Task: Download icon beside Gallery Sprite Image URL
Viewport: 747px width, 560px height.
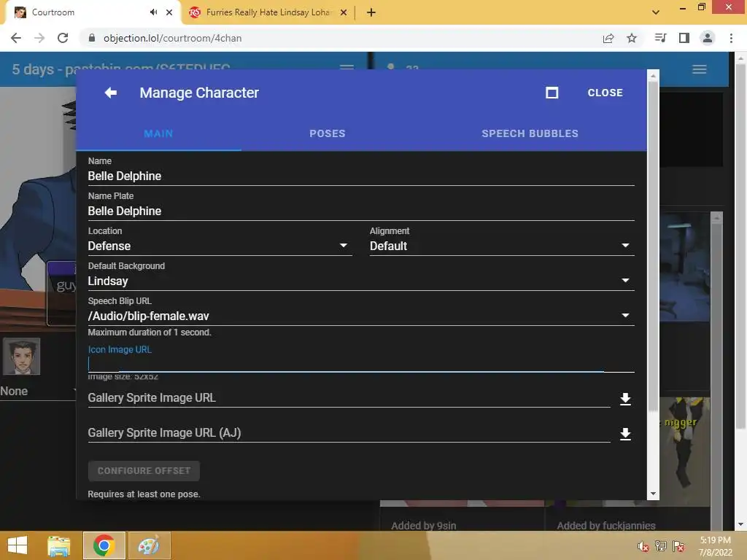Action: [x=625, y=399]
